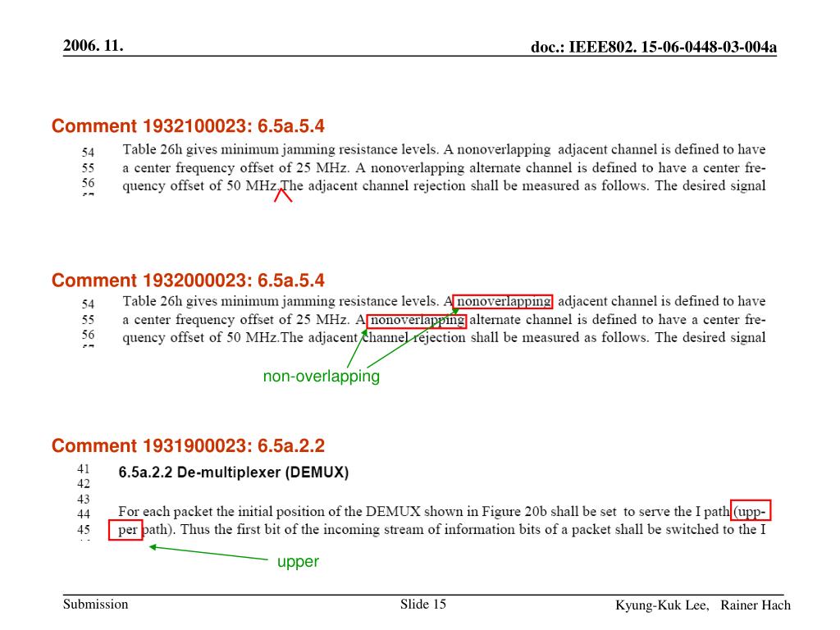Viewport: 840px width, 630px height.
Task: Click line number 42 in third comment
Action: click(84, 484)
